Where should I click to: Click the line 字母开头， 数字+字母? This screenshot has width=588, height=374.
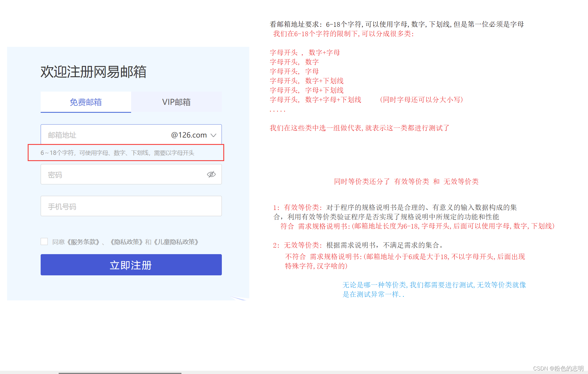click(x=305, y=53)
